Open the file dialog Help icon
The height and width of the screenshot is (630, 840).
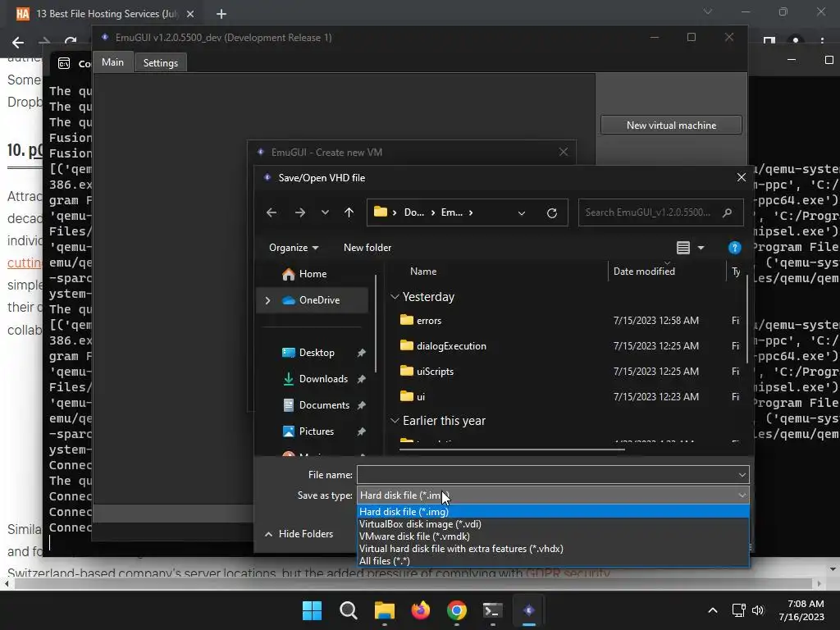[x=734, y=248]
